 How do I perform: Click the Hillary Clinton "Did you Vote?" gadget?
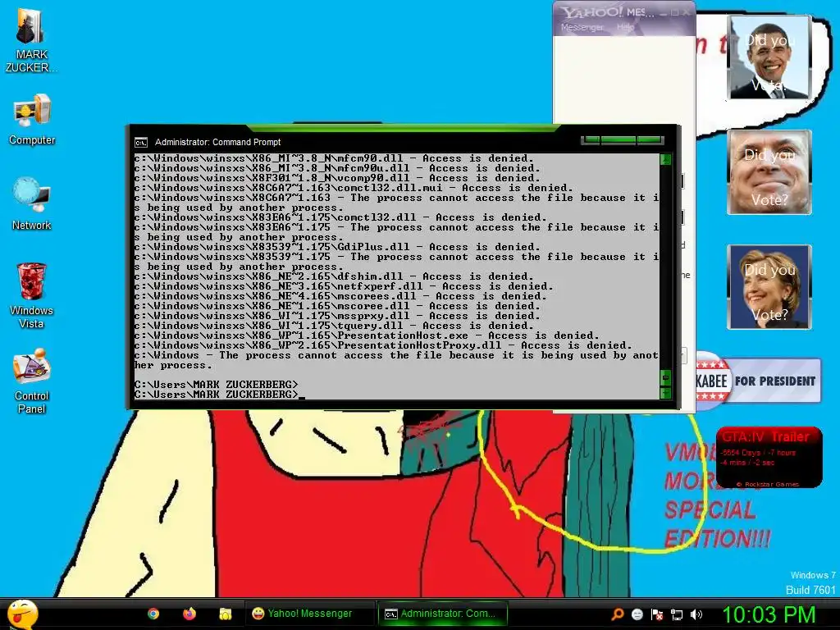click(769, 286)
